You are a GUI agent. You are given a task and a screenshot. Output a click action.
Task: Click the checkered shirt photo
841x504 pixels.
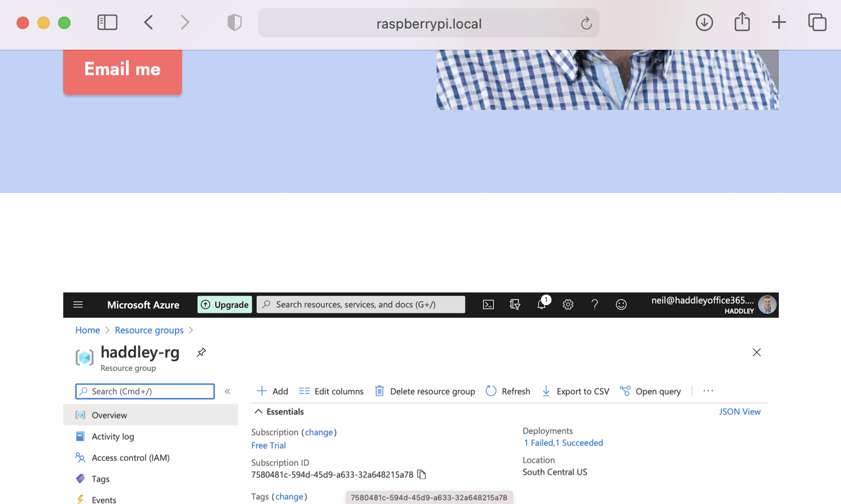pos(607,80)
